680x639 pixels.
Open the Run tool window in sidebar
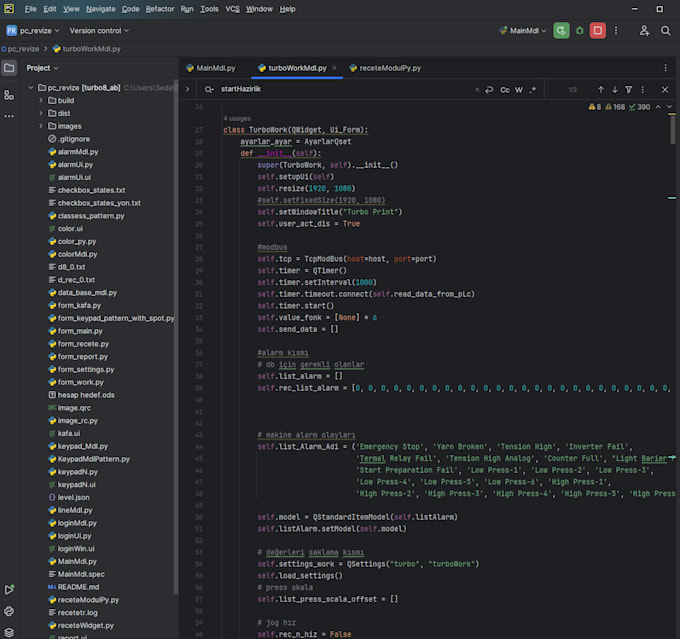pos(9,590)
